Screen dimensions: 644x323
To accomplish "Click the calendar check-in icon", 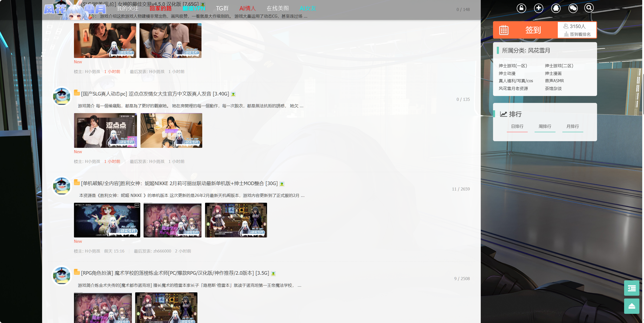I will coord(504,30).
